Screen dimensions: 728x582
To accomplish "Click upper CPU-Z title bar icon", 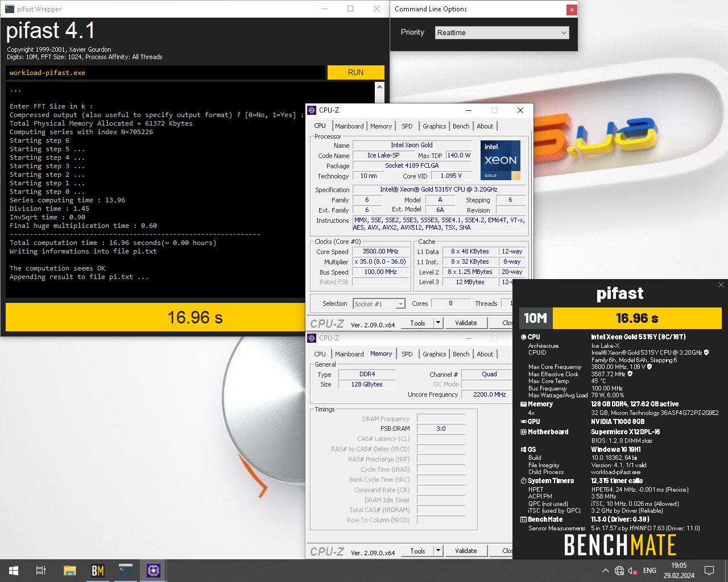I will (312, 110).
